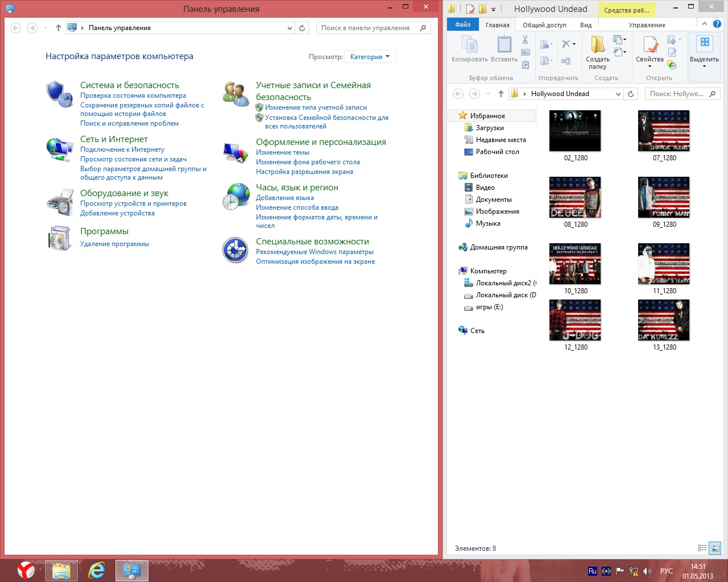Click the Network and Internet globe icon
Image resolution: width=728 pixels, height=582 pixels.
pos(60,149)
